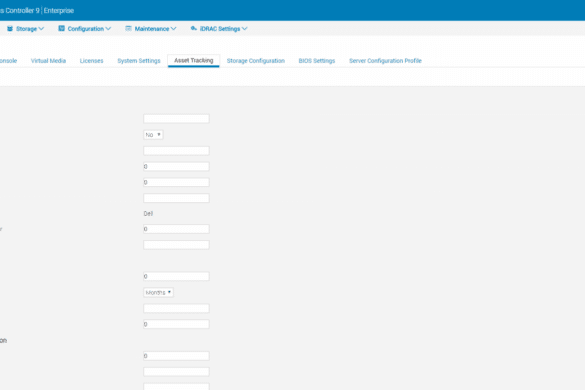The width and height of the screenshot is (585, 390).
Task: Focus the field directly below the No dropdown
Action: pyautogui.click(x=176, y=151)
